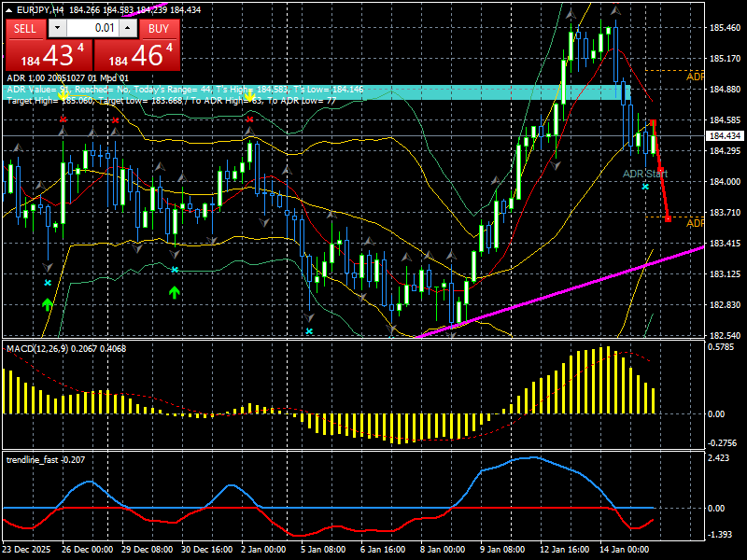Select the cyan horizontal rectangle zone
The image size is (747, 560).
(317, 92)
